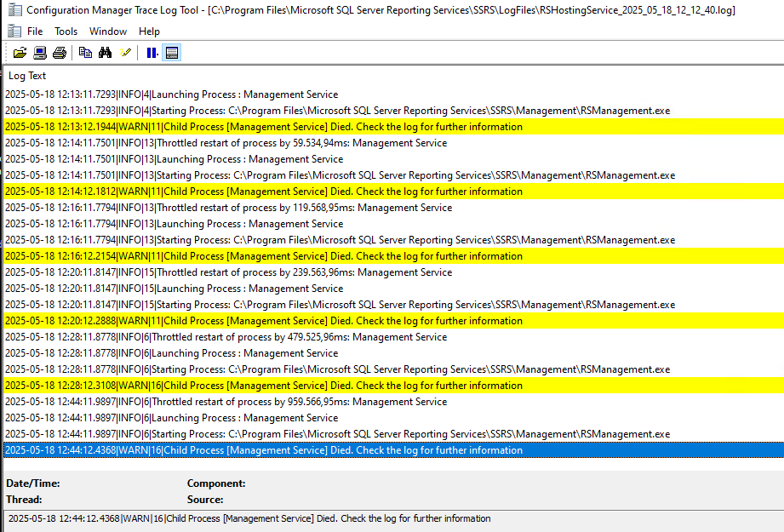Select the 12:14:12.1812 WARN highlighted row
This screenshot has width=784, height=532.
pos(393,192)
